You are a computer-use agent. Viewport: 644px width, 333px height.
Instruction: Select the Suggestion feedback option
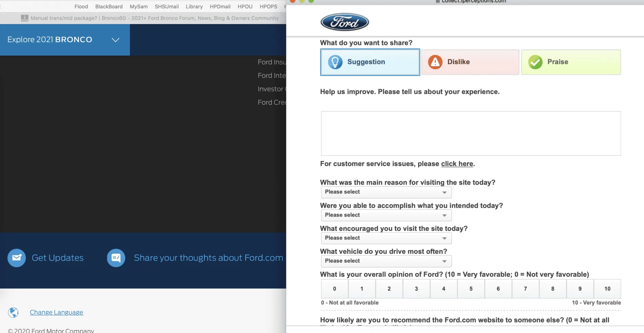370,62
